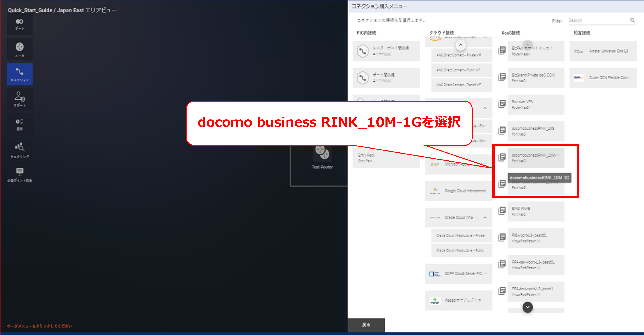Click the Test-Router icon on canvas

pos(322,152)
